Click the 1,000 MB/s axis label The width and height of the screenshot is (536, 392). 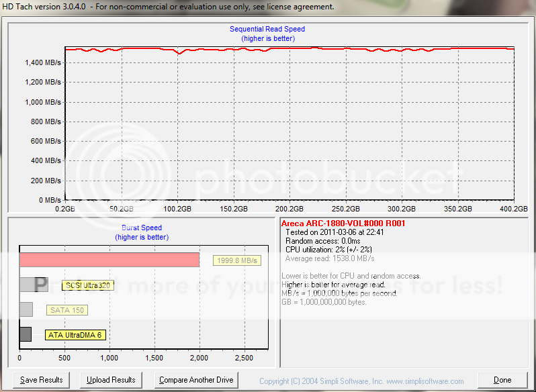43,102
